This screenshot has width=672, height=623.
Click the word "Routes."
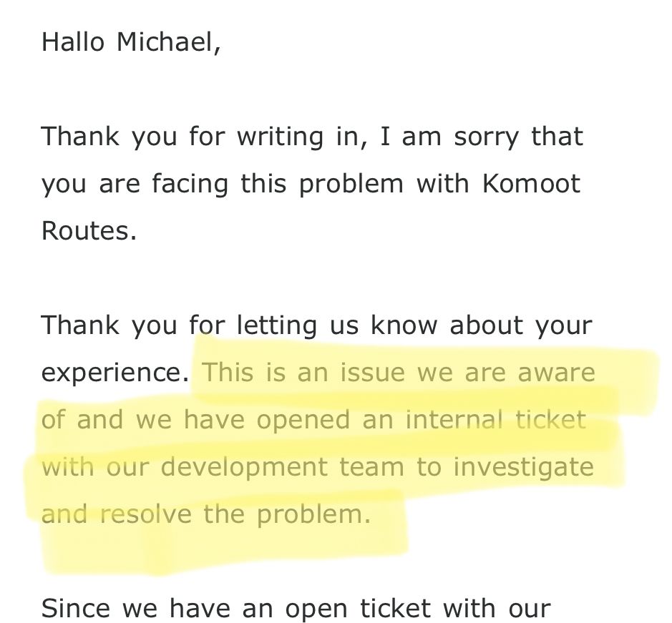point(89,231)
